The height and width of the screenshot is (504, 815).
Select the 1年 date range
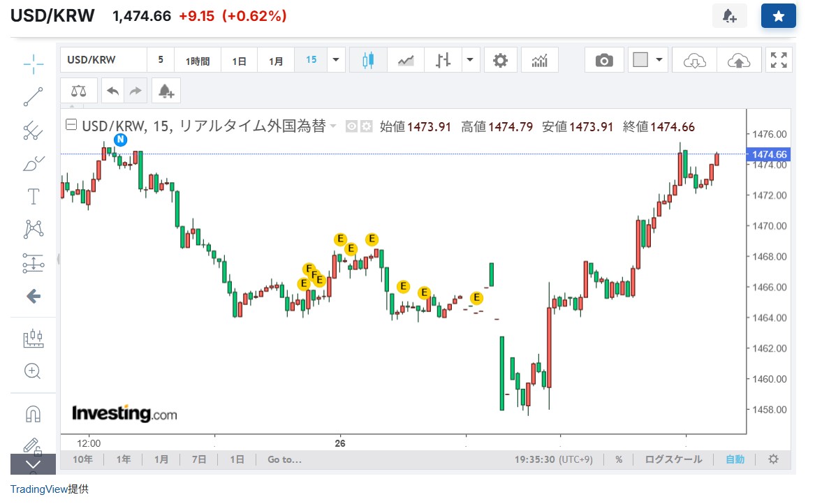(124, 459)
